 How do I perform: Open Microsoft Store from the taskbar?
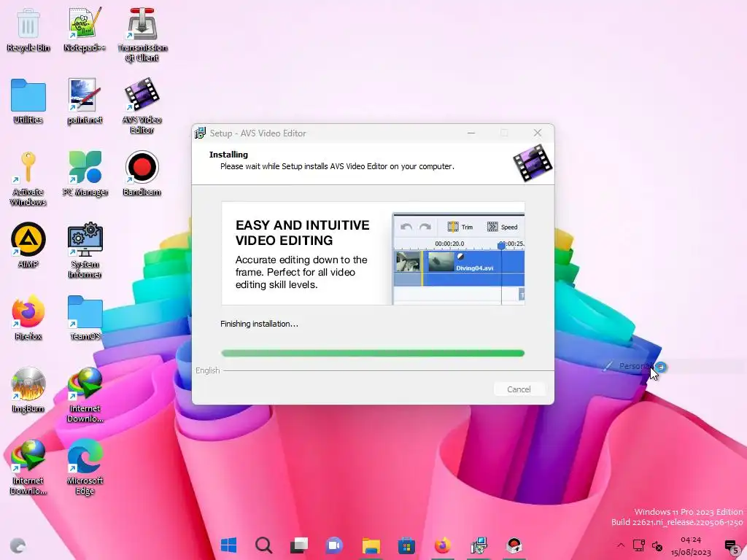click(406, 545)
